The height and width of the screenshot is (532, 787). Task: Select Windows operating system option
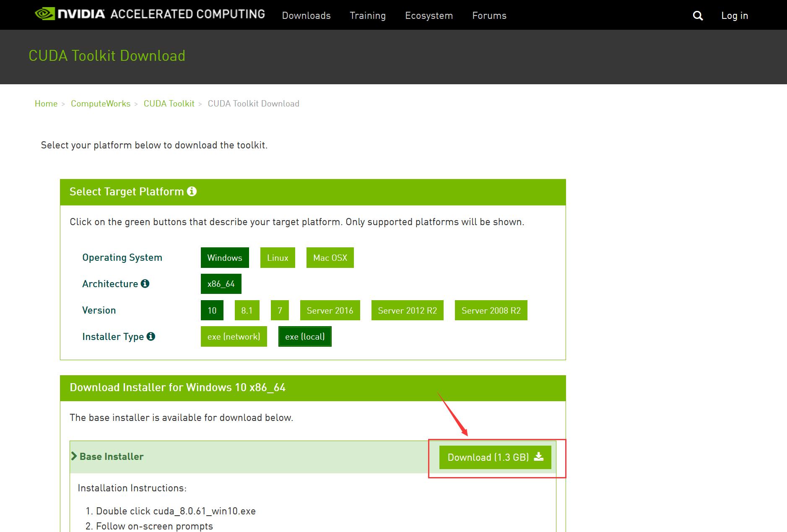[225, 257]
